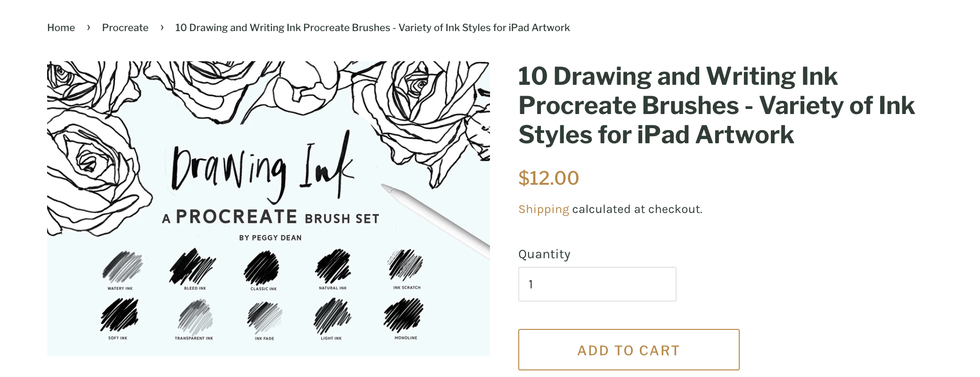The width and height of the screenshot is (980, 377).
Task: Click the Transparent Ink brush swatch
Action: point(195,316)
